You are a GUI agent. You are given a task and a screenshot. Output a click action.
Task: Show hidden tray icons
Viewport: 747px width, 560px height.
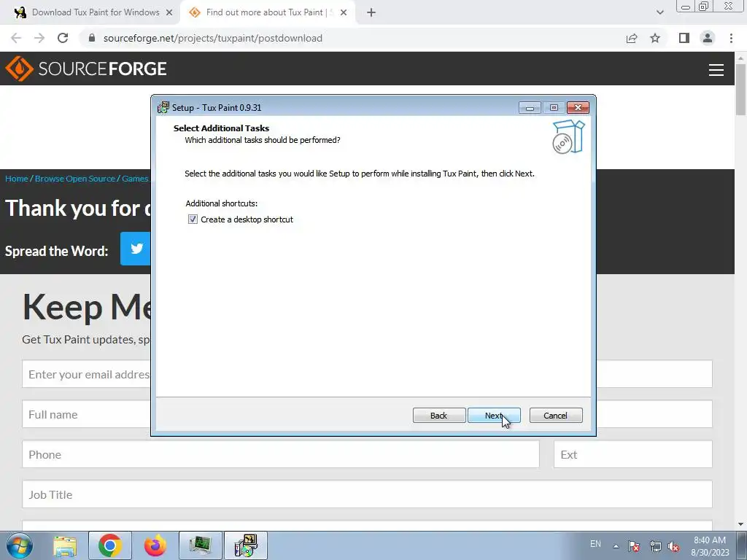pyautogui.click(x=616, y=546)
